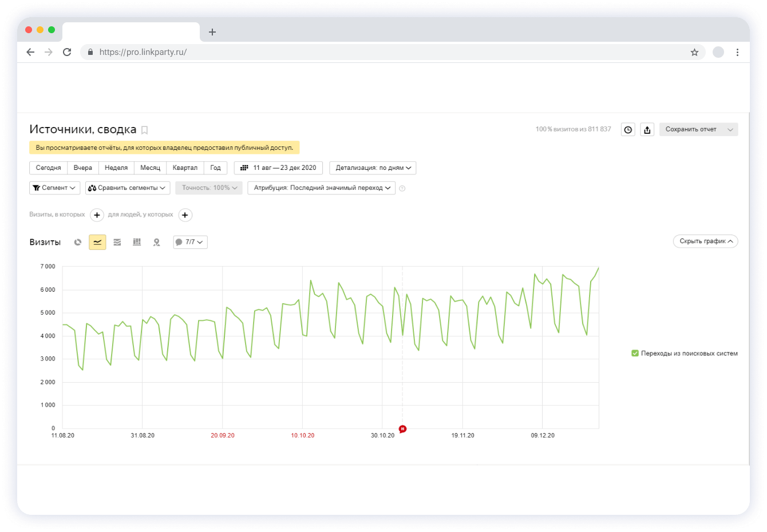Click the clock history icon

tap(628, 130)
